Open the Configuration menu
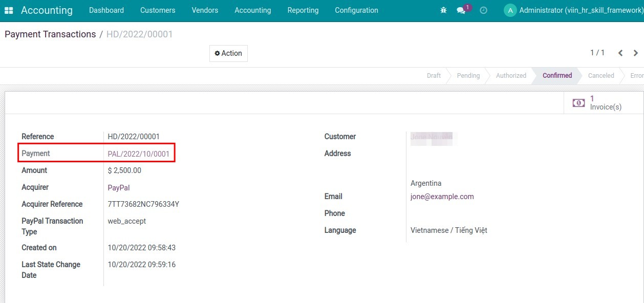644x303 pixels. point(356,10)
